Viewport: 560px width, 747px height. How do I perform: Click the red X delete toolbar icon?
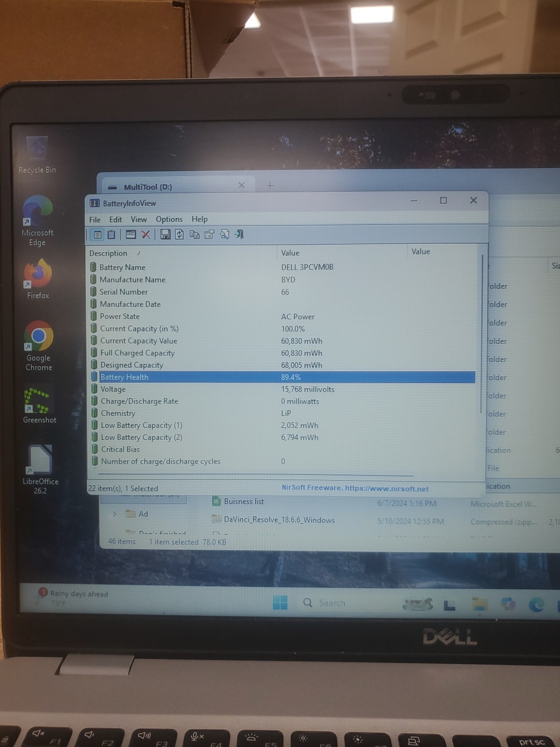pyautogui.click(x=146, y=234)
